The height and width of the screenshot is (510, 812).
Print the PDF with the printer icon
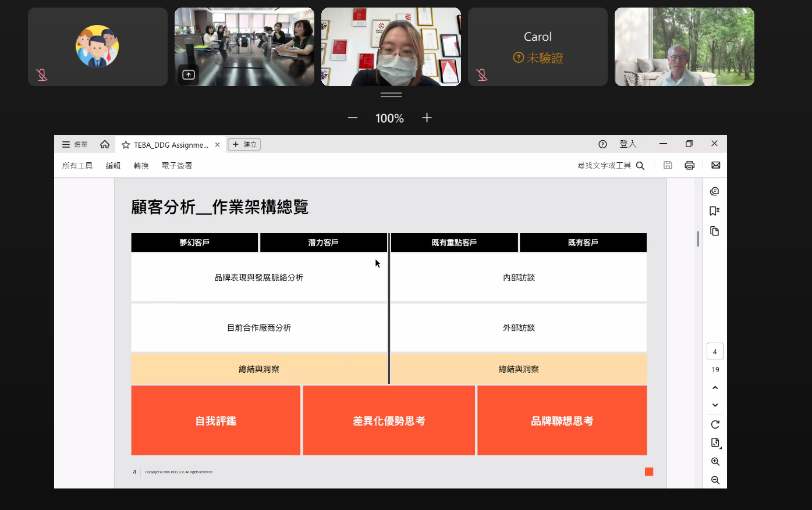[689, 165]
